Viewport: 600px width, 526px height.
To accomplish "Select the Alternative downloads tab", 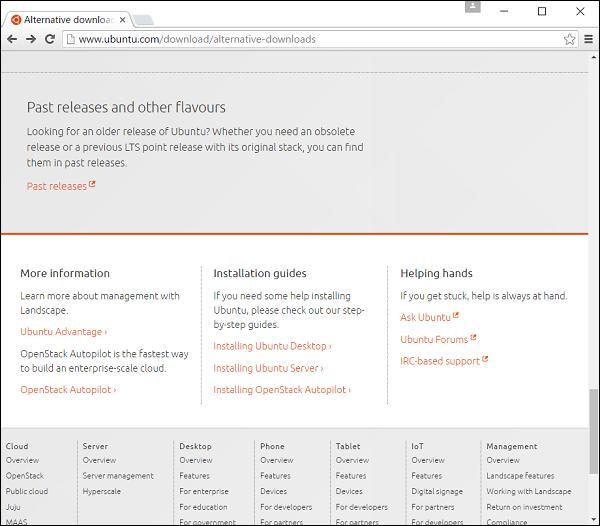I will 66,19.
